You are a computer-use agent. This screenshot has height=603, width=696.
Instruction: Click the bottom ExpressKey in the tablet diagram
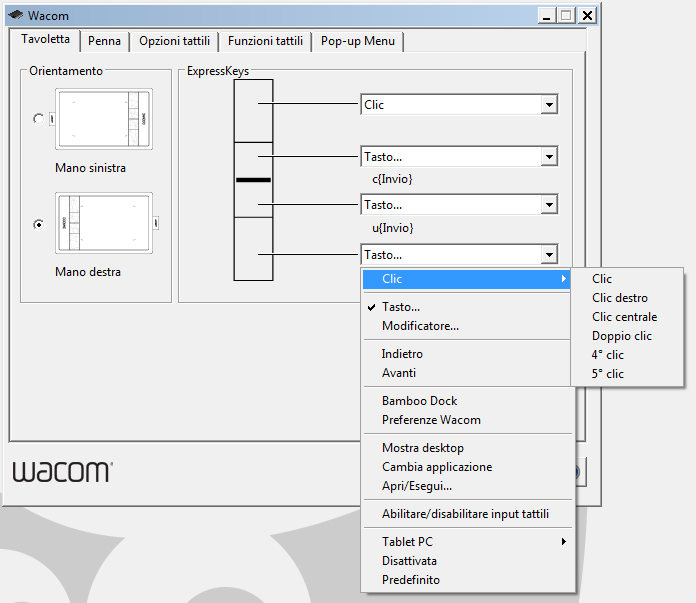coord(253,249)
